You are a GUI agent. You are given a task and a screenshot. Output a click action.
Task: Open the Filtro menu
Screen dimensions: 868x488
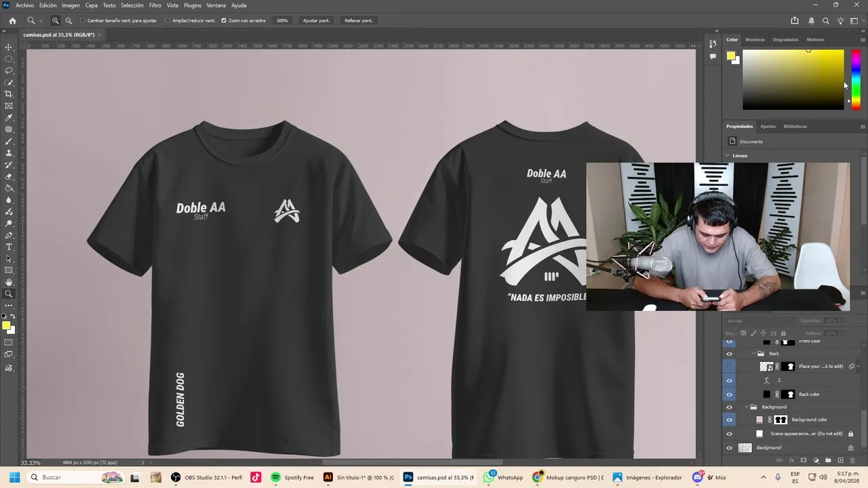point(155,5)
